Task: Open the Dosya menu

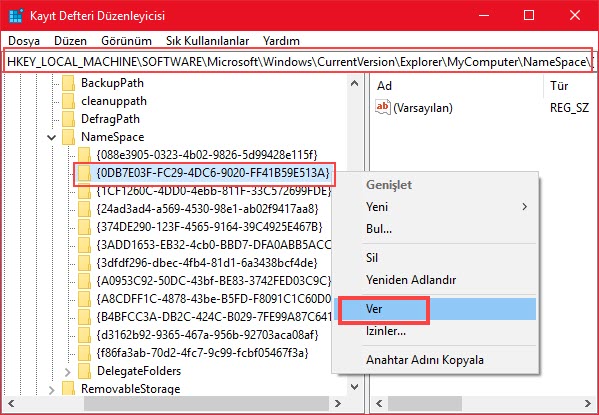Action: (x=24, y=41)
